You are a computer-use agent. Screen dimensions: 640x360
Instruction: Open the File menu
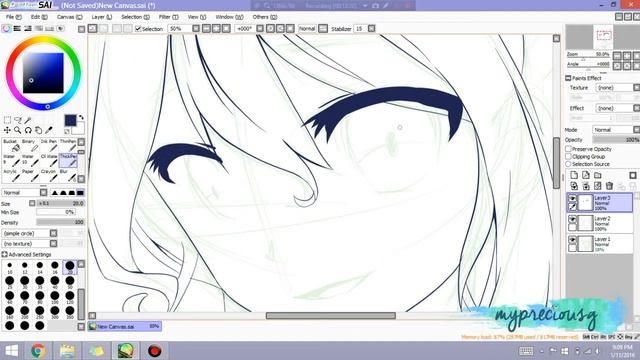(x=13, y=17)
